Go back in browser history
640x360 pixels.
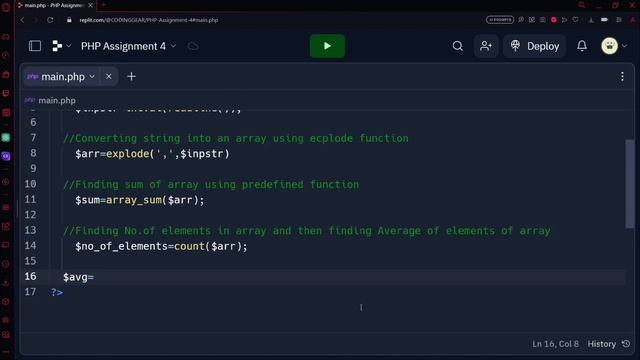pyautogui.click(x=22, y=20)
